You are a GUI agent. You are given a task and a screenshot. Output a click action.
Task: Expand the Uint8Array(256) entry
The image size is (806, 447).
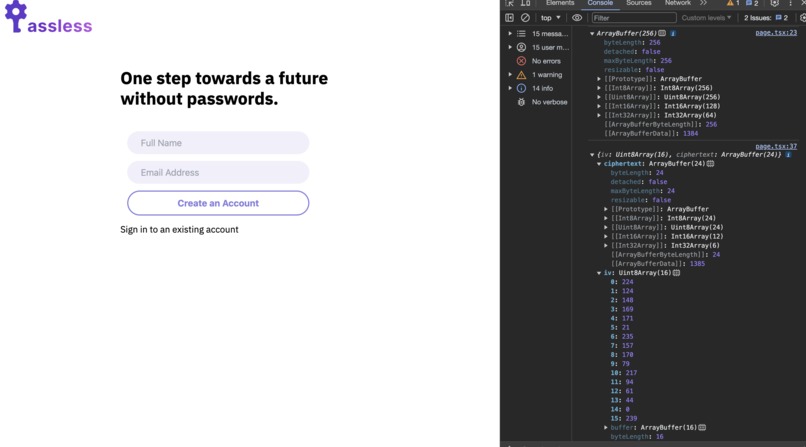point(599,97)
